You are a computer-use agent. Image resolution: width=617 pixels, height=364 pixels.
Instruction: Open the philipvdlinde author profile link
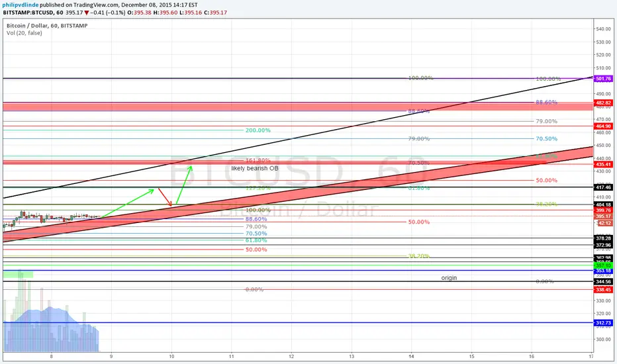tap(21, 5)
